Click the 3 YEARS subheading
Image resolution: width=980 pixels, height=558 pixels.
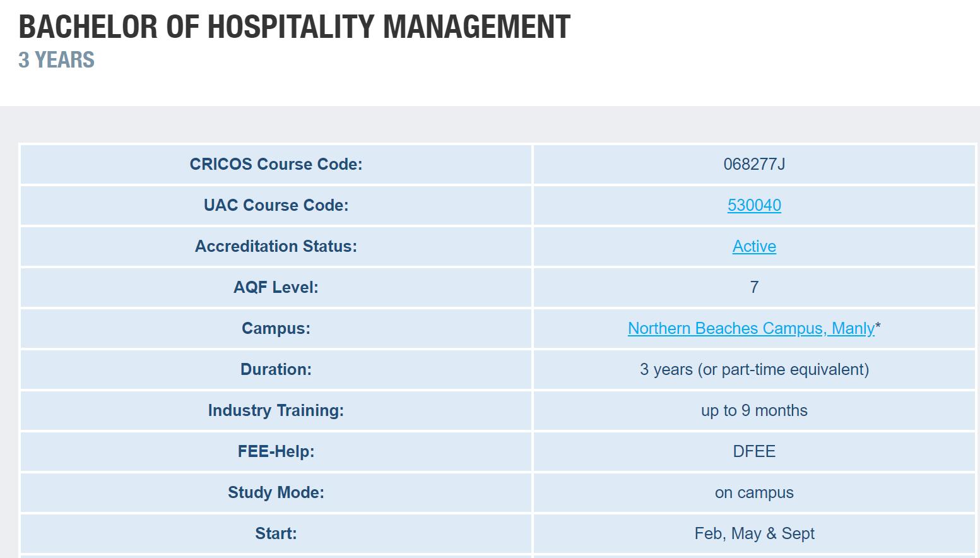coord(56,60)
